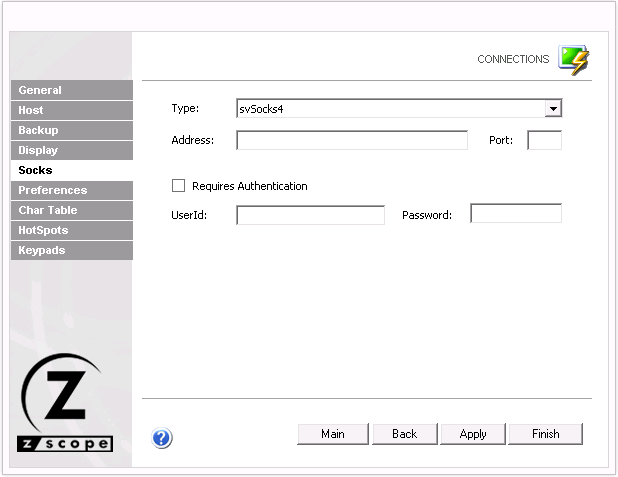Apply the Socks settings
The height and width of the screenshot is (477, 618).
pyautogui.click(x=473, y=434)
